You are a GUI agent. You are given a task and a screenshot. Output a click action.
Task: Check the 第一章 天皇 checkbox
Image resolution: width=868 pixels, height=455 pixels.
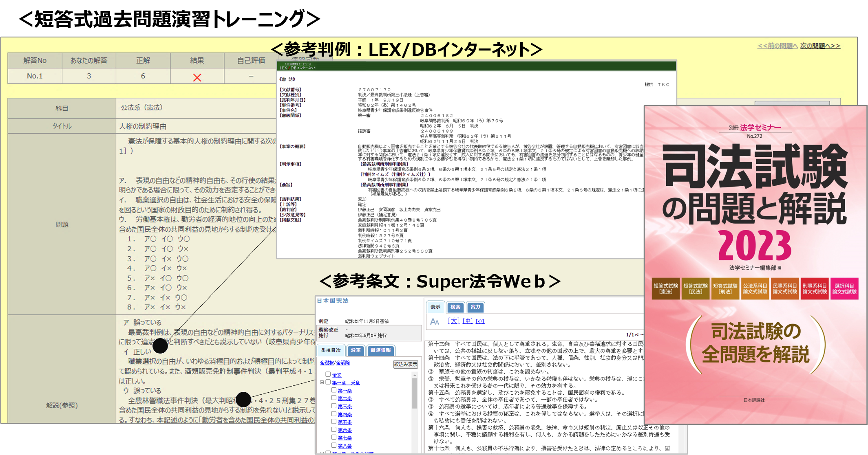[328, 382]
